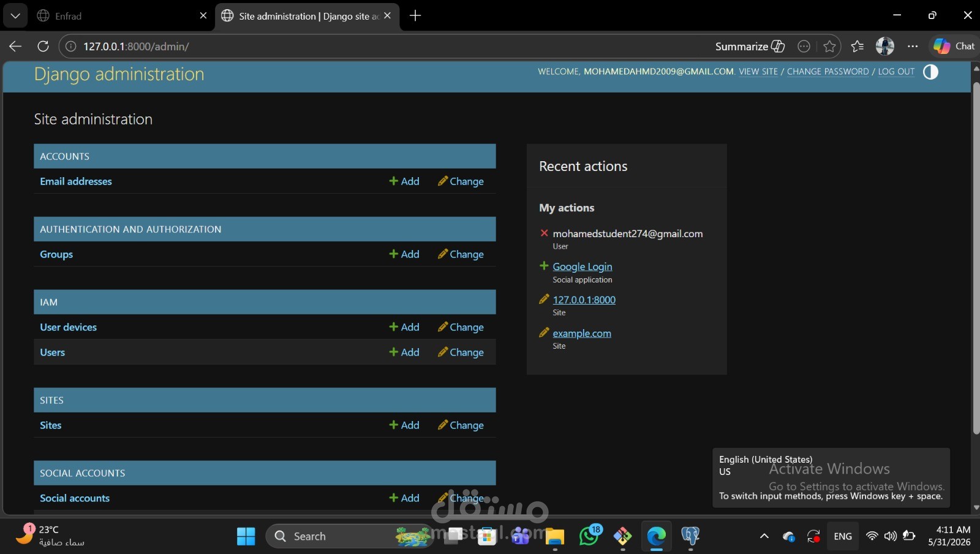Open the volume speaker icon

point(890,536)
